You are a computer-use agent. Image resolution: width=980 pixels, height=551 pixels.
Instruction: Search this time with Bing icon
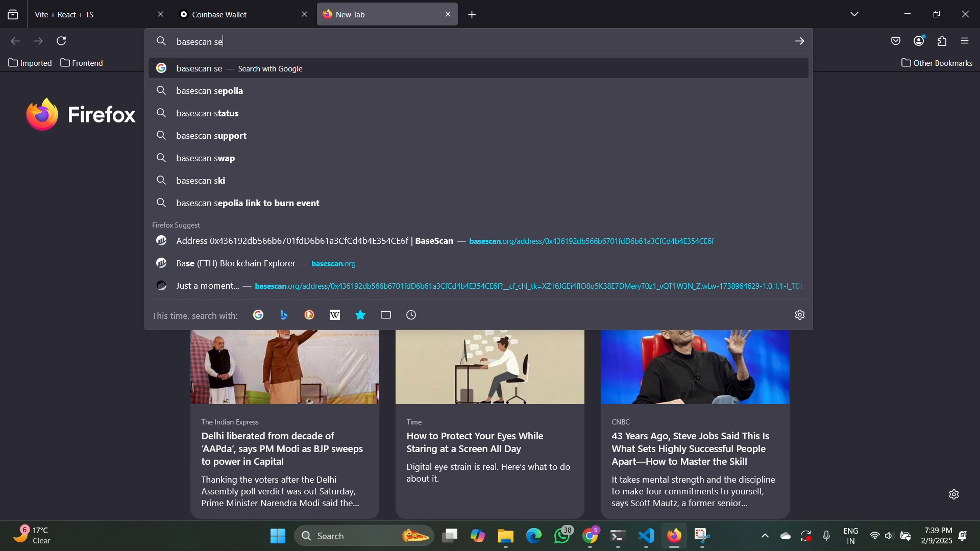pos(284,315)
